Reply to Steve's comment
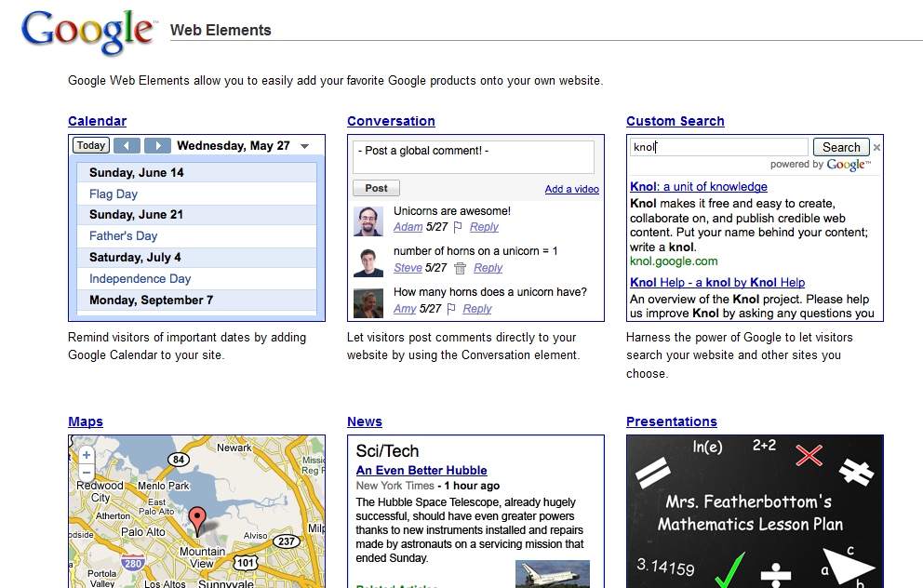 point(488,268)
